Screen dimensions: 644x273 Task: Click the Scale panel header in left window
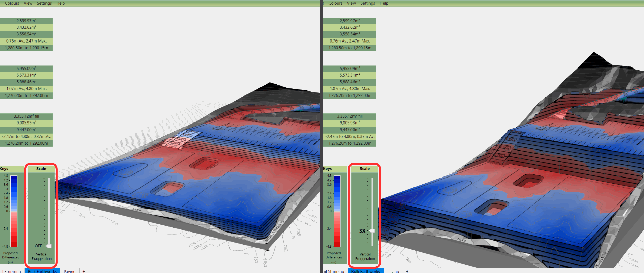click(x=41, y=169)
